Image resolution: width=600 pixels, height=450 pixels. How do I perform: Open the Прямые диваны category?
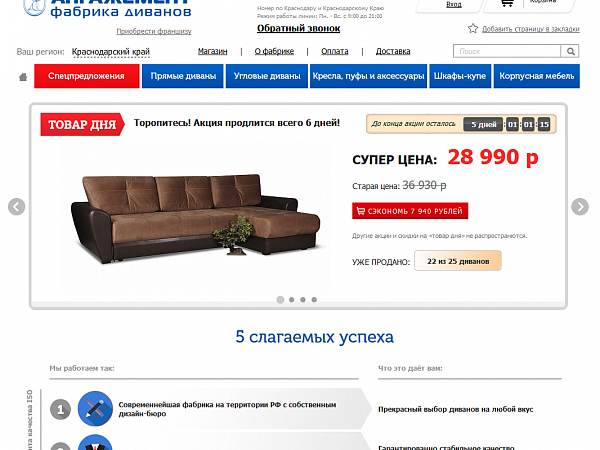pyautogui.click(x=183, y=76)
